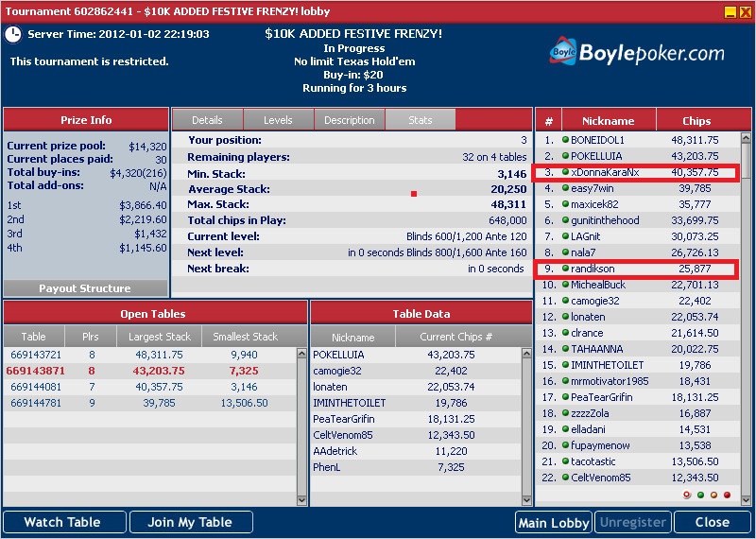Switch to the Levels tab
The height and width of the screenshot is (539, 756).
(x=278, y=120)
